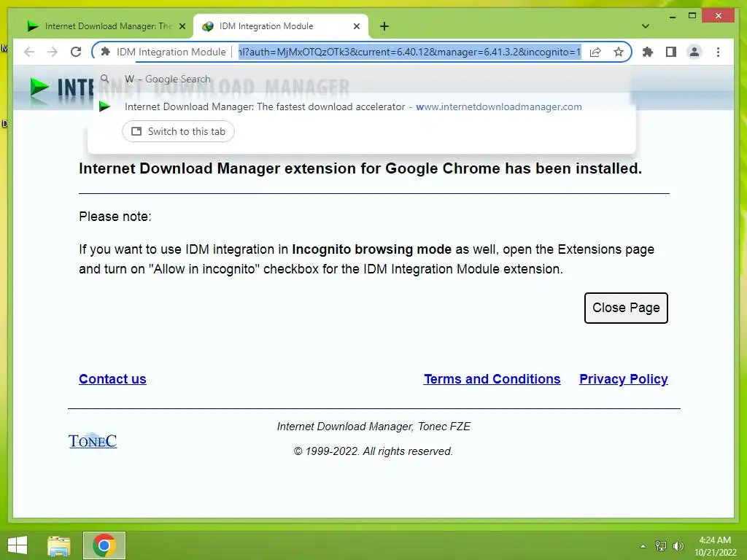This screenshot has height=560, width=747.
Task: Click the Tonec logo
Action: coord(93,441)
